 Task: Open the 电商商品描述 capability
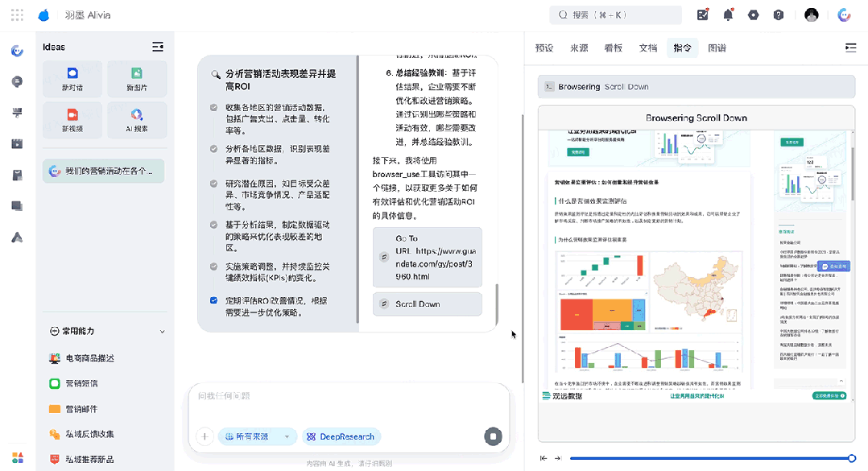coord(89,358)
